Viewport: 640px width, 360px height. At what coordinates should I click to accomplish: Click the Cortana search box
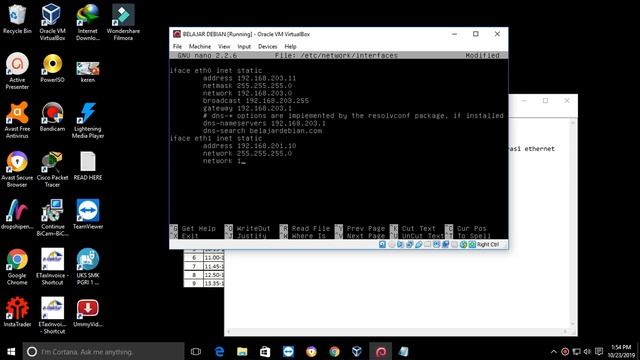(103, 351)
